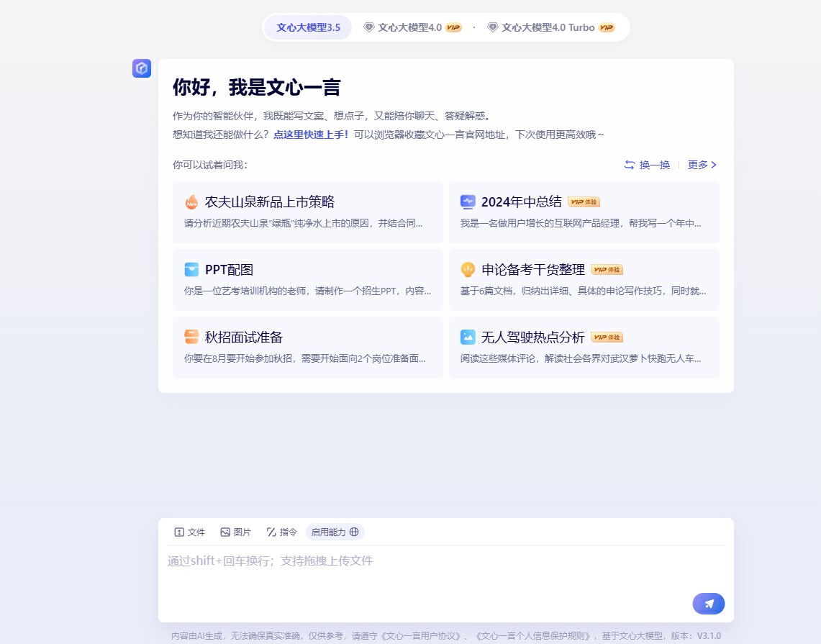The image size is (821, 644).
Task: Switch to 文心大模型4.0 tab
Action: 412,27
